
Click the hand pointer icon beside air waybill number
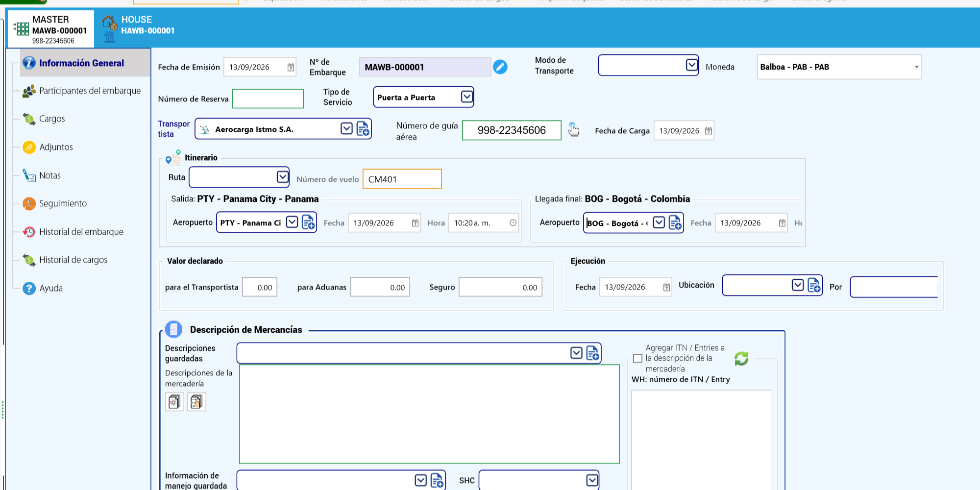[x=573, y=129]
